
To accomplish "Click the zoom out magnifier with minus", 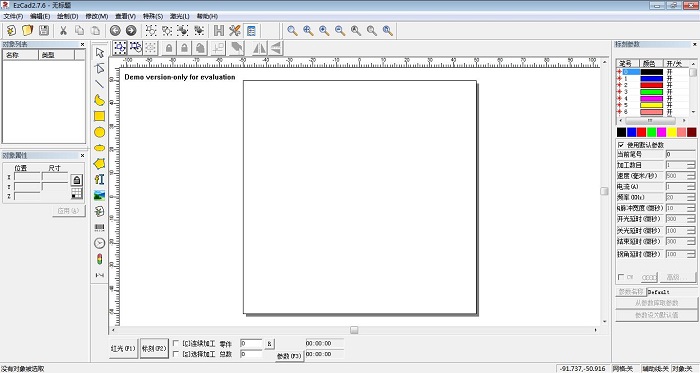I will pos(340,30).
